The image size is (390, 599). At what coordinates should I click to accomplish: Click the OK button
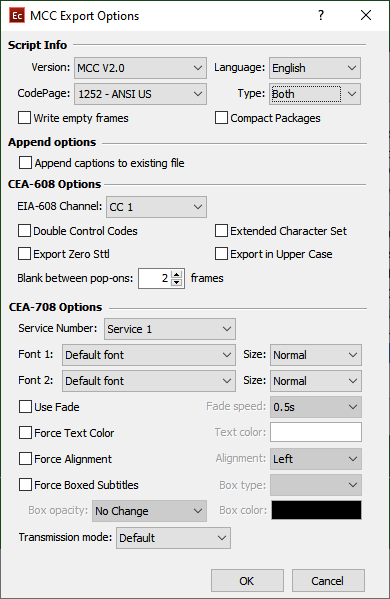pyautogui.click(x=247, y=581)
